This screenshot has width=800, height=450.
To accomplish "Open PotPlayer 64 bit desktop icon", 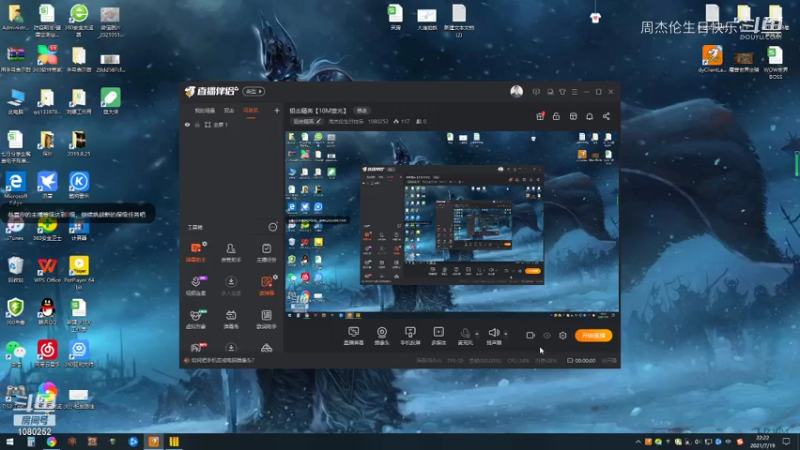I will coord(79,272).
